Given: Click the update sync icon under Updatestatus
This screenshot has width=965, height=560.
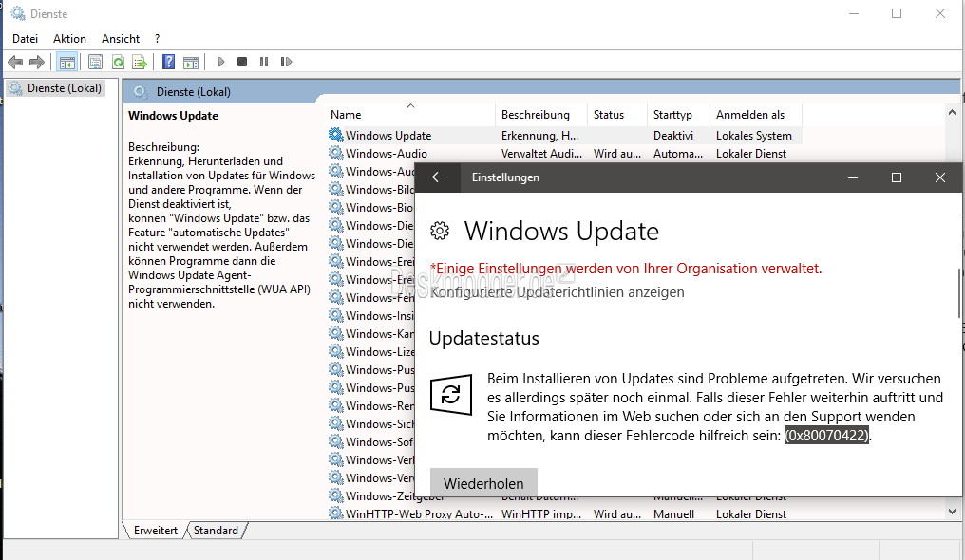Looking at the screenshot, I should pos(451,395).
